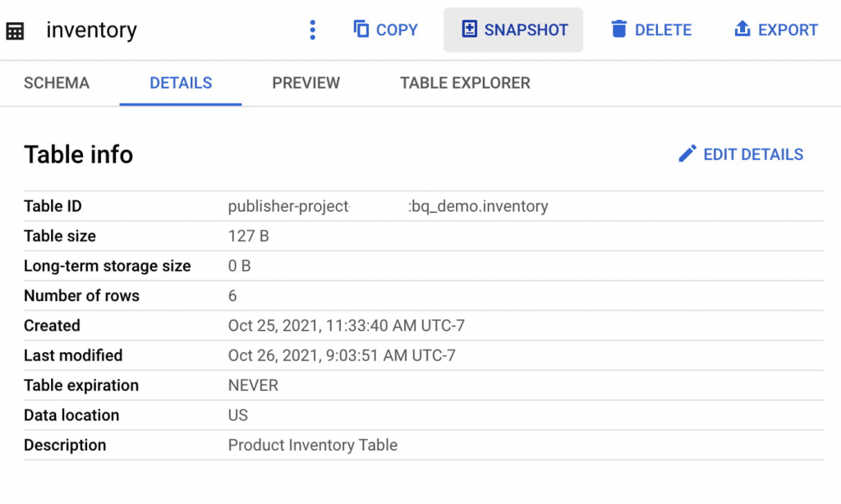Choose DELETE to remove the table

[663, 30]
